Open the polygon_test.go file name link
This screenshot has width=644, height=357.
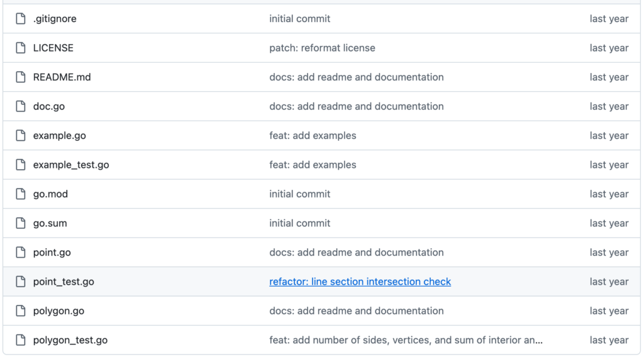coord(70,340)
